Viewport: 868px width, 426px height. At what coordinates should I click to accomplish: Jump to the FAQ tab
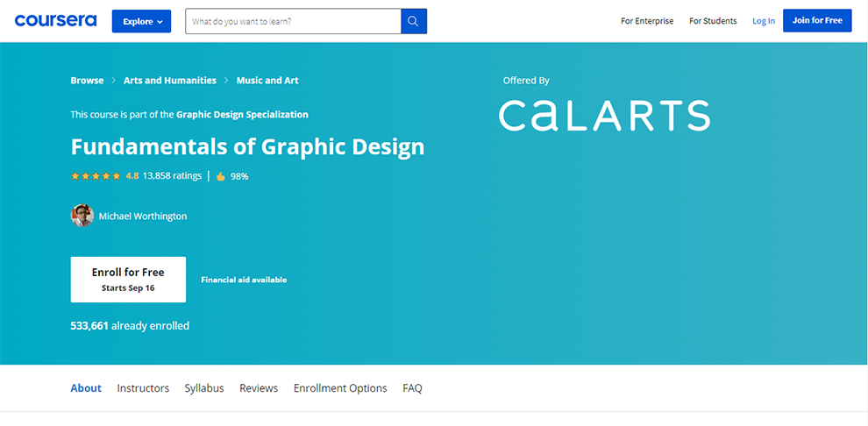pos(412,388)
